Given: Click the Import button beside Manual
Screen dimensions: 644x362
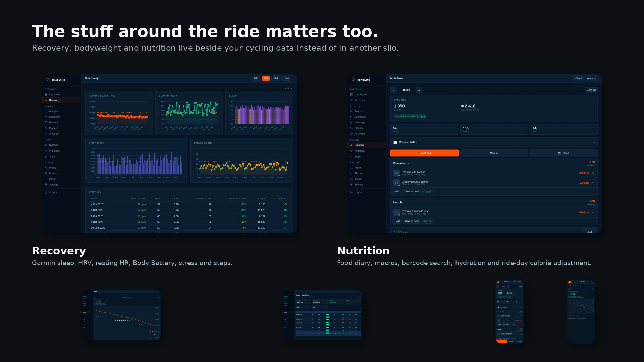Looking at the screenshot, I should [563, 153].
